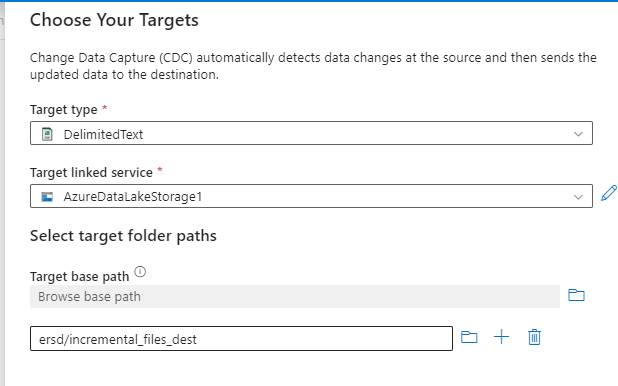618x386 pixels.
Task: Click the Change Data Capture description text
Action: pos(313,66)
